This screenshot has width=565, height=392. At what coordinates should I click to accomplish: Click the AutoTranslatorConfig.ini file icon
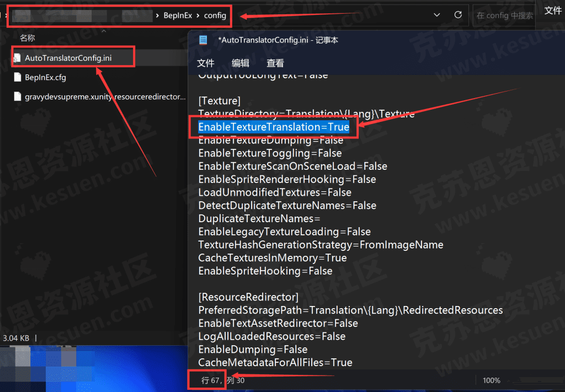(x=18, y=58)
